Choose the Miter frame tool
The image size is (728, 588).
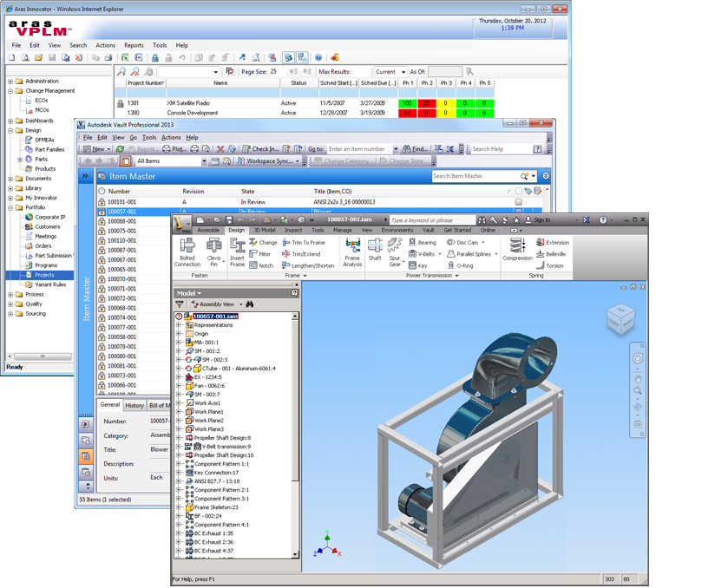point(260,254)
